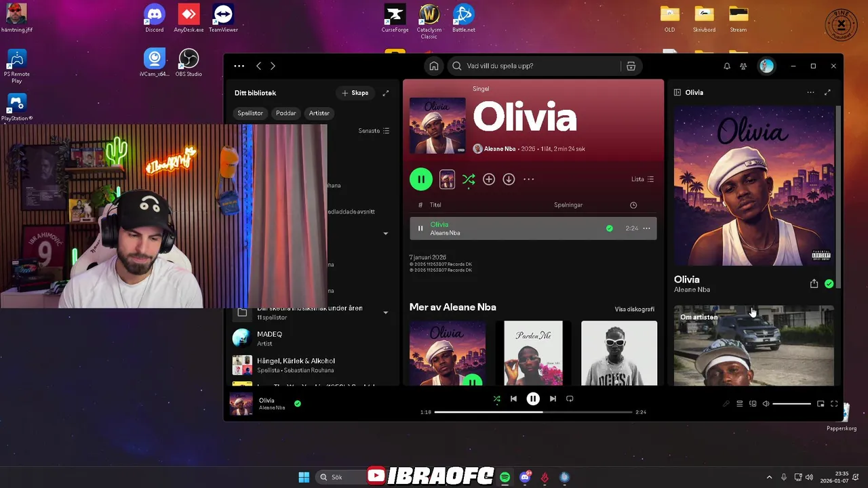Screen dimensions: 868x488
Task: Open the Pardon Me album thumbnail
Action: point(533,353)
